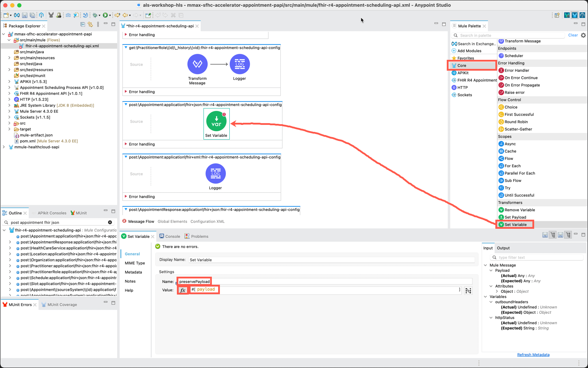The image size is (588, 368).
Task: Click Add Modules in palette
Action: (467, 51)
